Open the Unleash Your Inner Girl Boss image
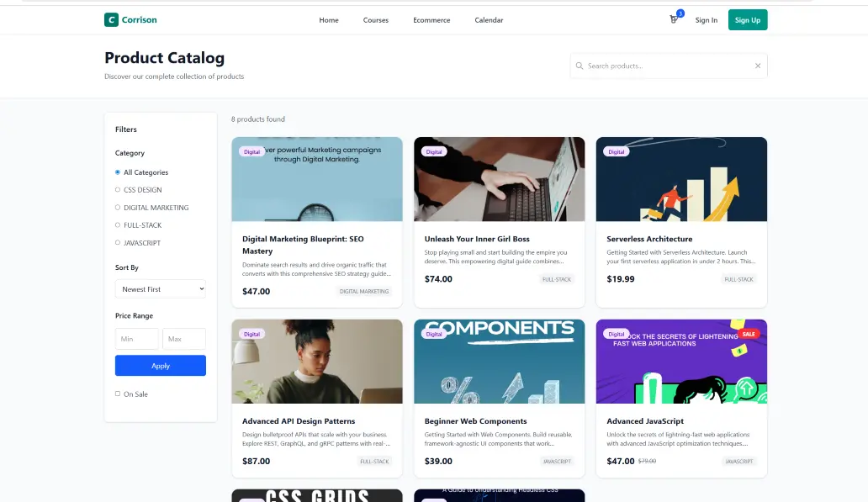This screenshot has width=868, height=502. point(500,179)
